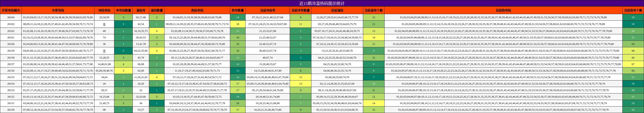Viewport: 644px width, 113px height.
Task: Click the hot count 18 in row 26163
Action: pos(238,24)
